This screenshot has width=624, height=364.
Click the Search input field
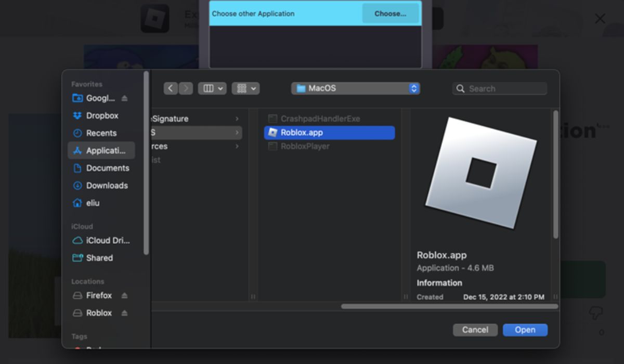[500, 89]
